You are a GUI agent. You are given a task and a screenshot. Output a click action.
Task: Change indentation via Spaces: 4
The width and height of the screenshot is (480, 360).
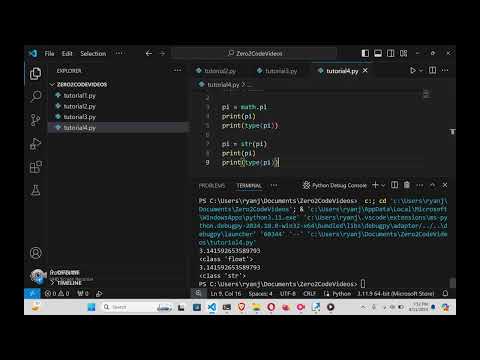click(260, 294)
